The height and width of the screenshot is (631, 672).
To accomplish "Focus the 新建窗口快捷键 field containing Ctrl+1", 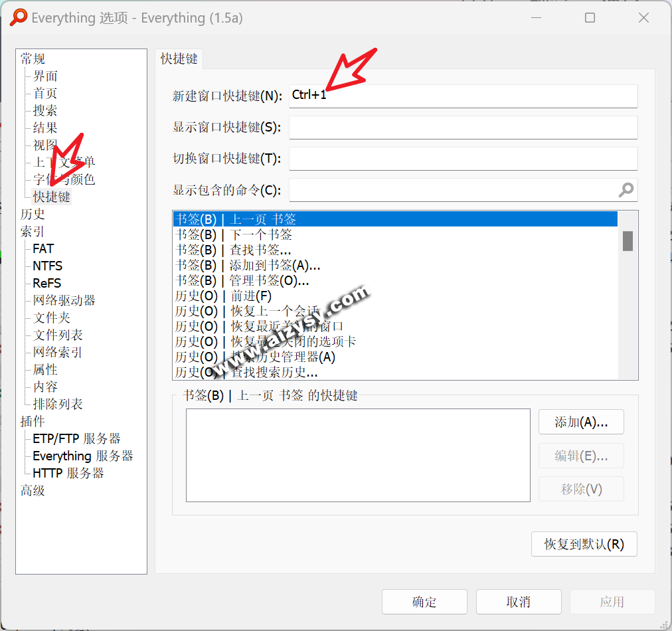I will click(463, 96).
